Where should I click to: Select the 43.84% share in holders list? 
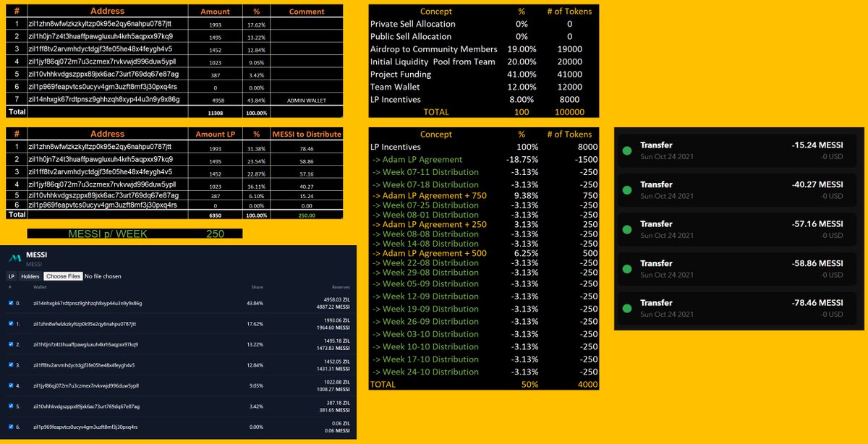click(255, 303)
